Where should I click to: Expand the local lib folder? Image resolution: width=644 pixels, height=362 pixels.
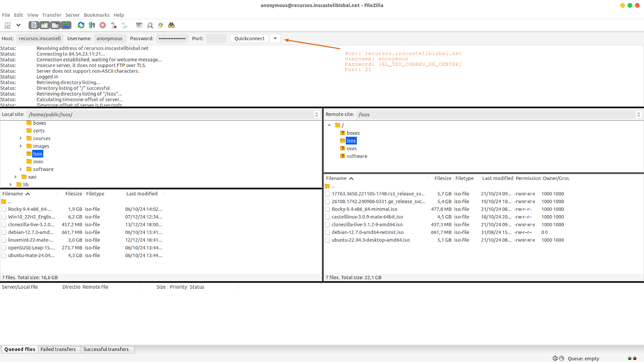coord(10,184)
